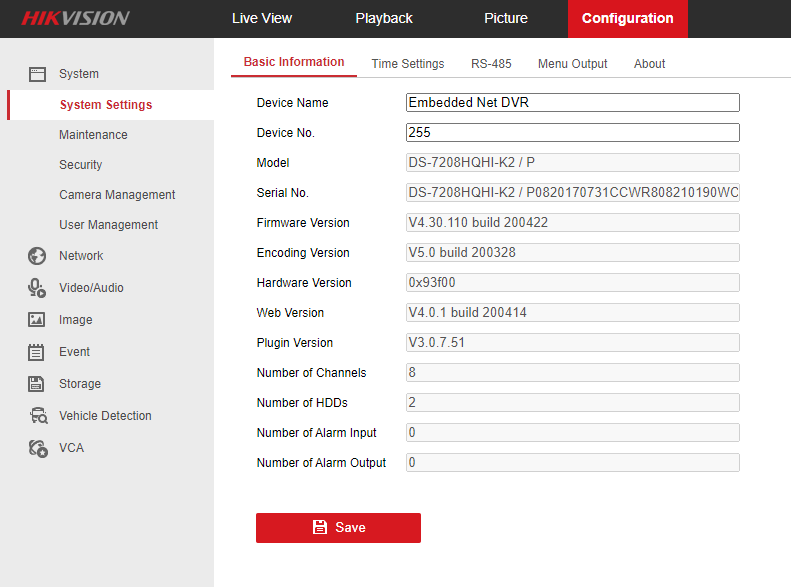Open the RS-485 tab
The width and height of the screenshot is (791, 587).
pos(491,64)
